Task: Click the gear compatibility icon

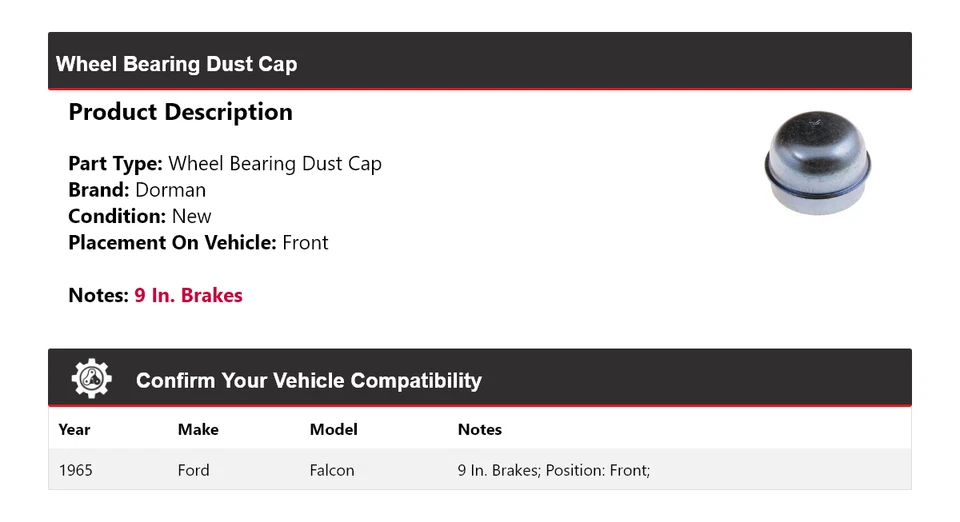Action: coord(92,379)
